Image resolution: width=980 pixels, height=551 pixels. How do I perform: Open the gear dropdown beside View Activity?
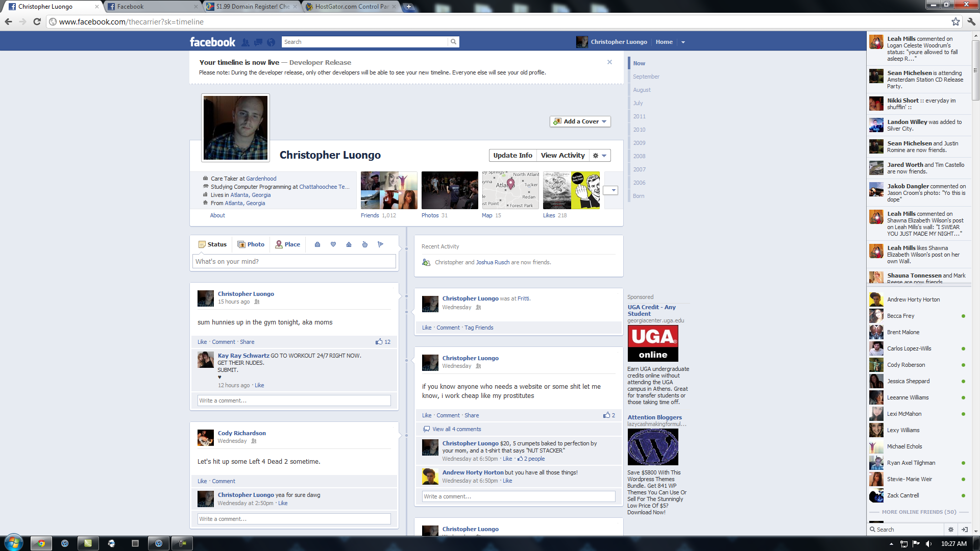[600, 156]
